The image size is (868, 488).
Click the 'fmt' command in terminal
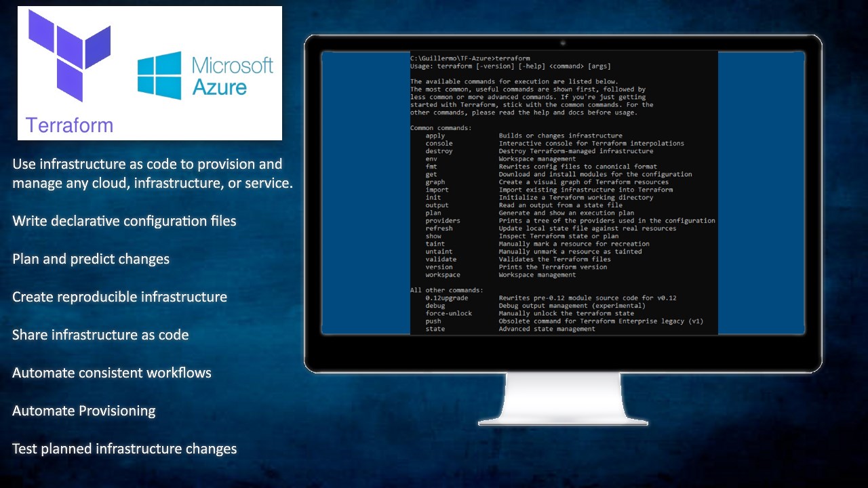431,166
